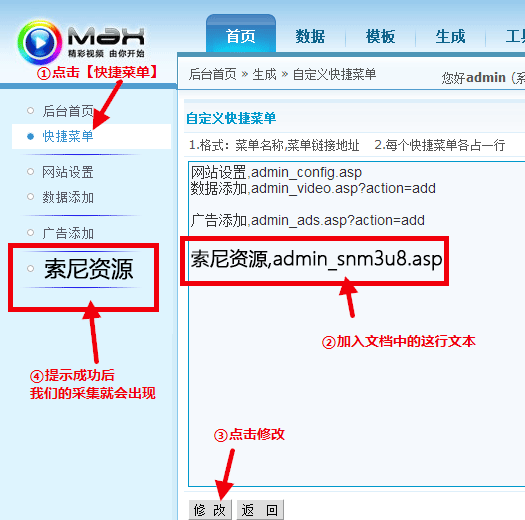Open 索尼资源 sidebar entry

pyautogui.click(x=89, y=269)
